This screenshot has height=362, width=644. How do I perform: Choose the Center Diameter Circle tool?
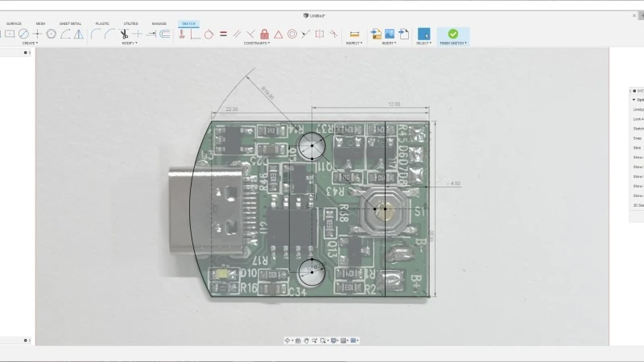point(23,34)
